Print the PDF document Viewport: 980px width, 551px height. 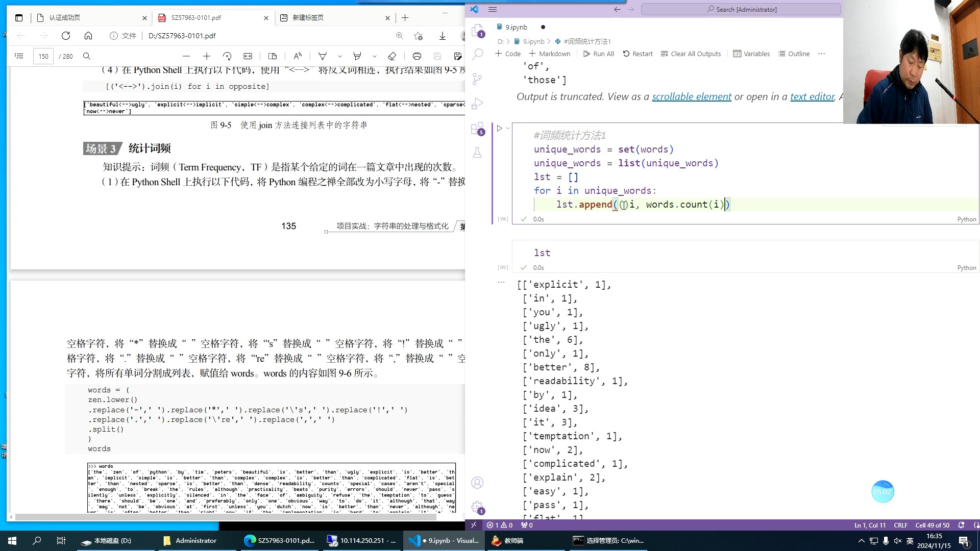(416, 56)
